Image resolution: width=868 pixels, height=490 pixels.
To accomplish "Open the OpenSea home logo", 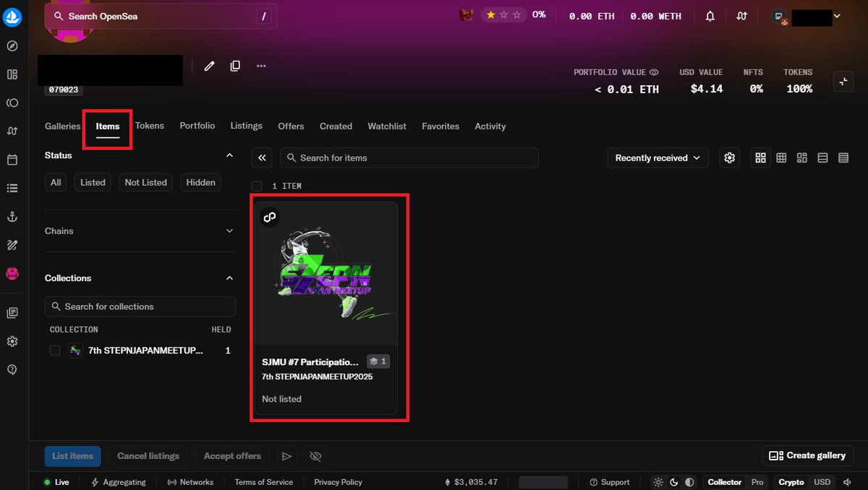I will (12, 17).
